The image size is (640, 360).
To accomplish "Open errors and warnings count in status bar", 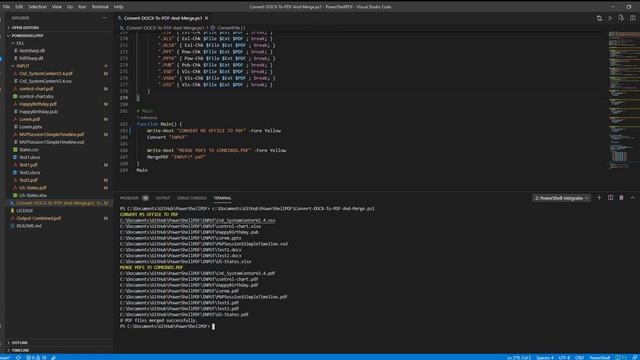I will 36,357.
